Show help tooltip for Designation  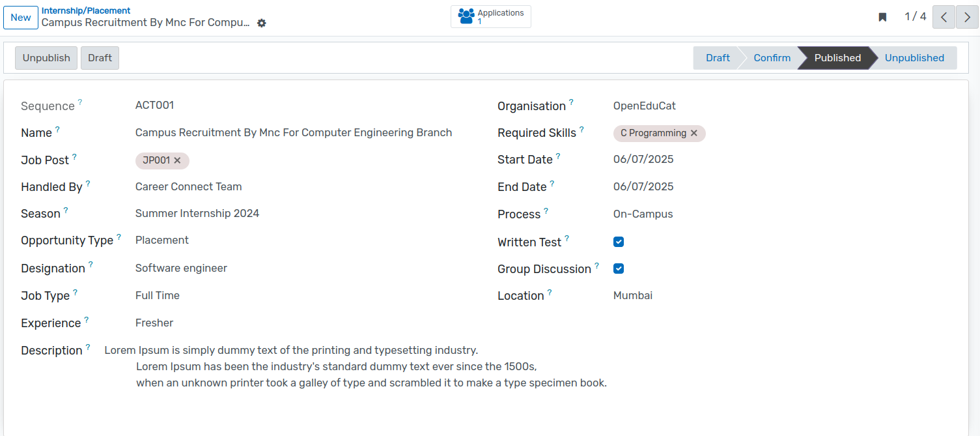coord(91,265)
